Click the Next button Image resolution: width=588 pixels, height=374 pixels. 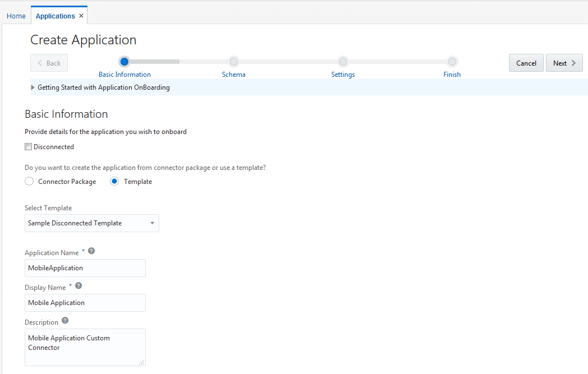coord(564,63)
